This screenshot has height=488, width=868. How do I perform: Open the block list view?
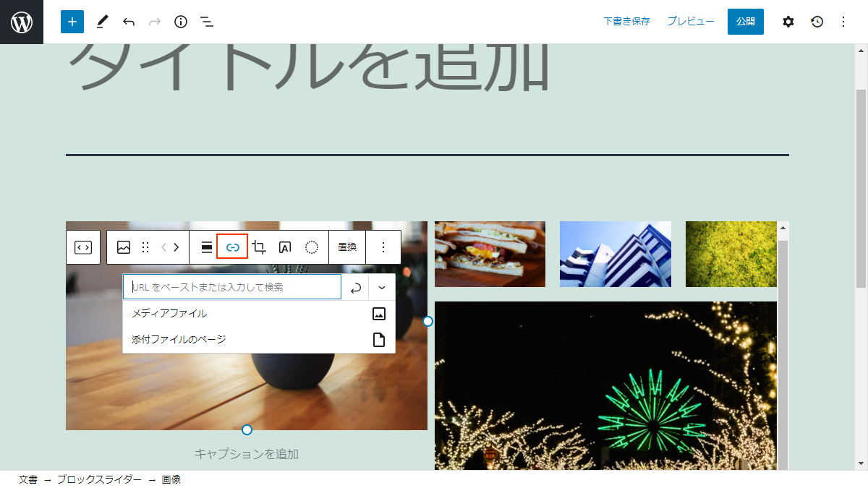207,22
